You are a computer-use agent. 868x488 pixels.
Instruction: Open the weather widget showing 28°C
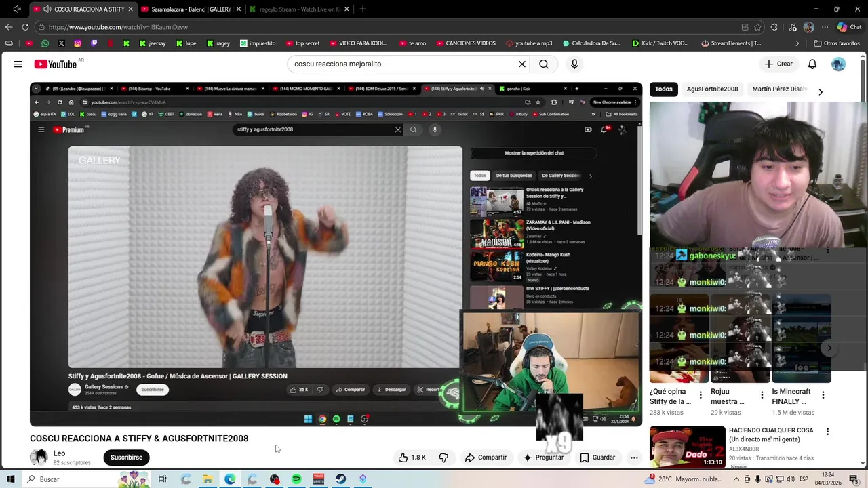pos(684,479)
